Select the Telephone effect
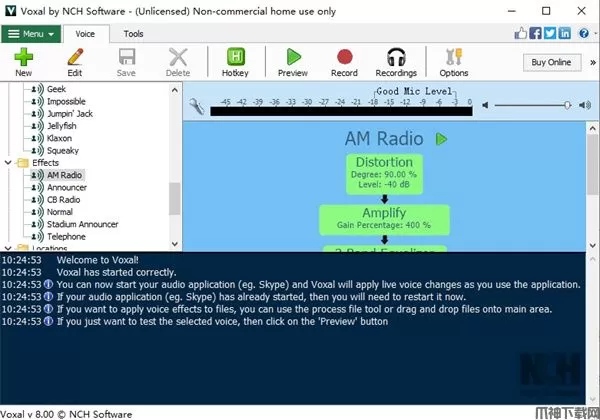 66,236
